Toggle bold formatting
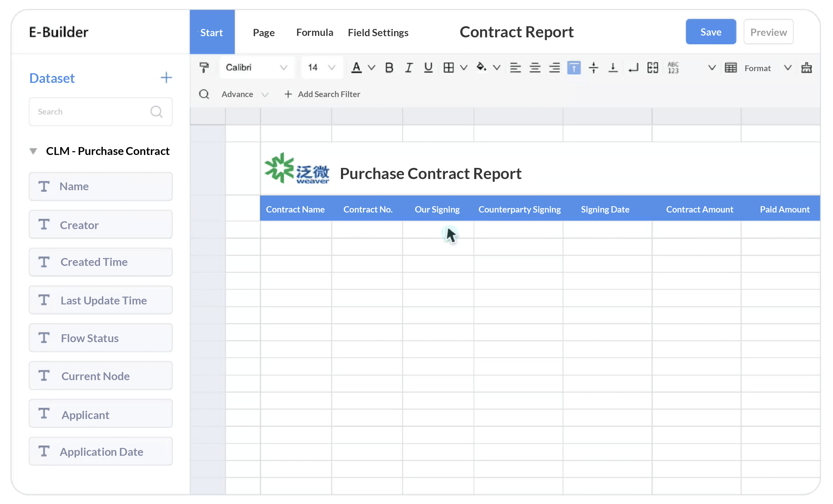Screen dimensions: 833x504 [x=389, y=67]
